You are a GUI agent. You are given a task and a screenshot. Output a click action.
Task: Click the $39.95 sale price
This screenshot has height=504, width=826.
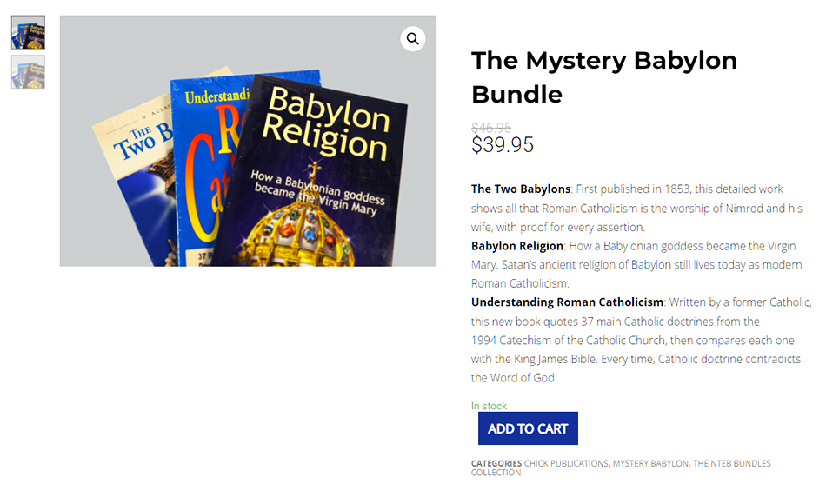click(x=502, y=145)
